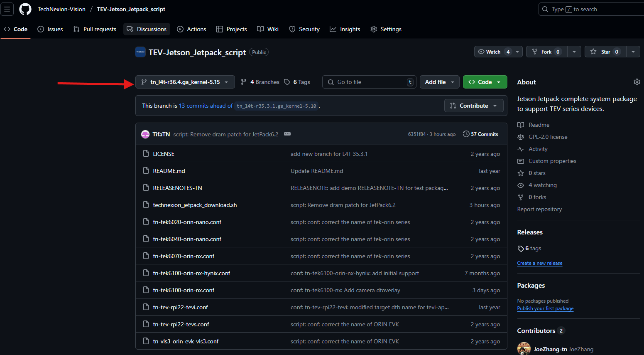This screenshot has width=644, height=355.
Task: Click the GitHub logo icon
Action: (x=25, y=9)
